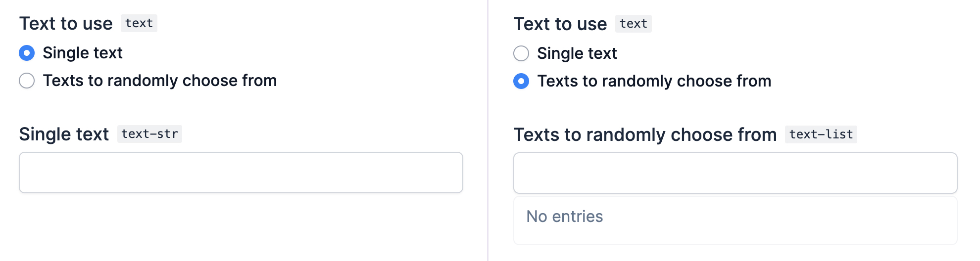Click the text-list code tag

tap(821, 134)
